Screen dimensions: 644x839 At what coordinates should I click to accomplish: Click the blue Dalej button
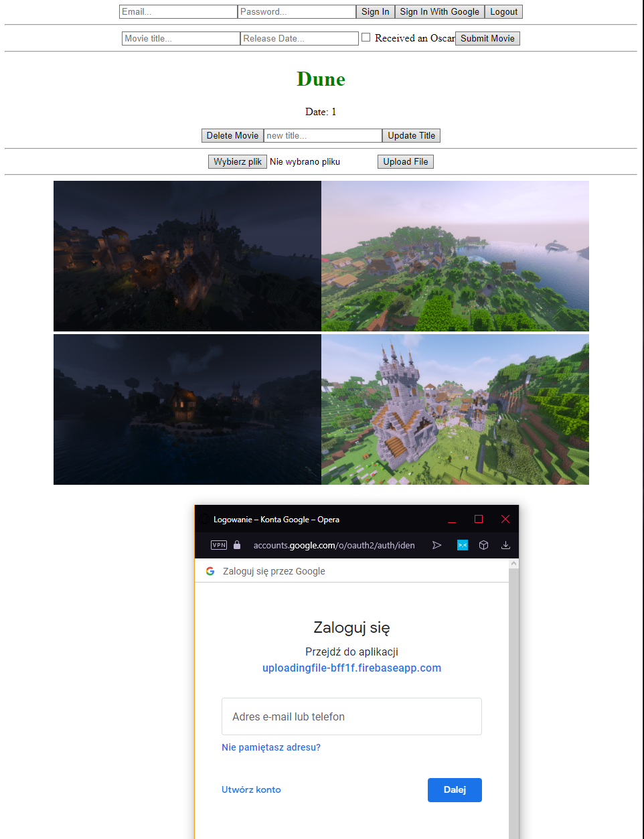tap(455, 790)
